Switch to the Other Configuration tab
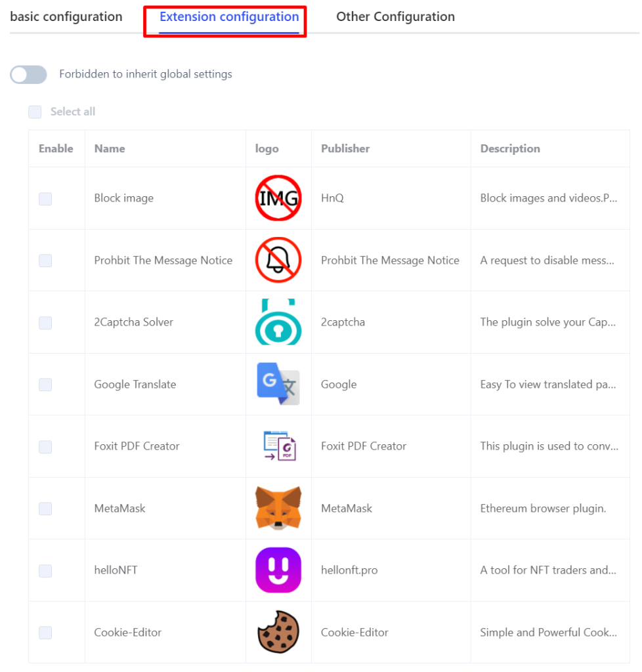The image size is (642, 672). [x=395, y=16]
